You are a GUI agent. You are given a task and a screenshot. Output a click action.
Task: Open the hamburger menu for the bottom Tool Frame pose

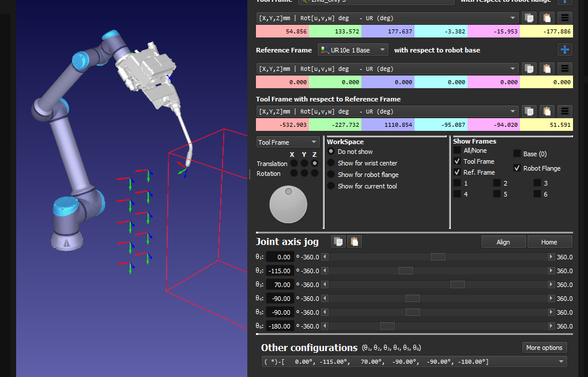click(x=566, y=111)
